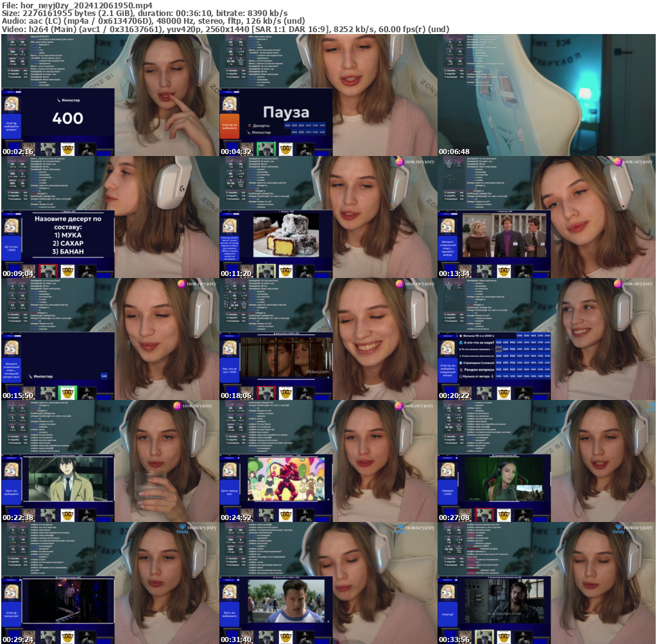Select answer option '3) БАНАН'

[x=67, y=252]
